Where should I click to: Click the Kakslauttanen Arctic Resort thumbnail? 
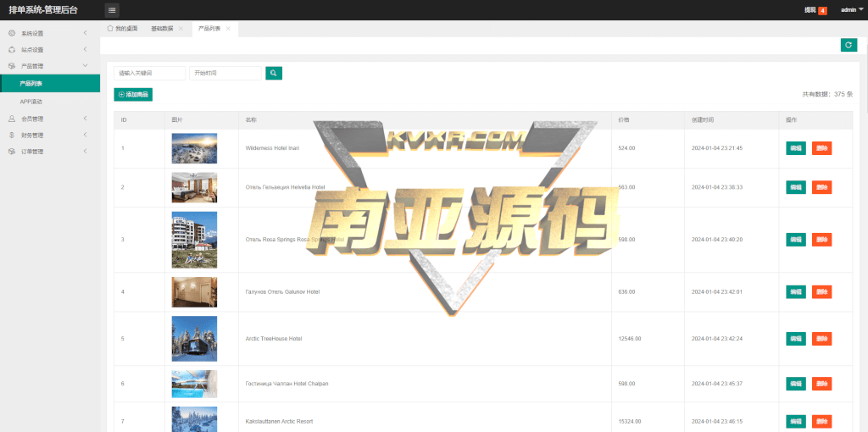(x=194, y=419)
